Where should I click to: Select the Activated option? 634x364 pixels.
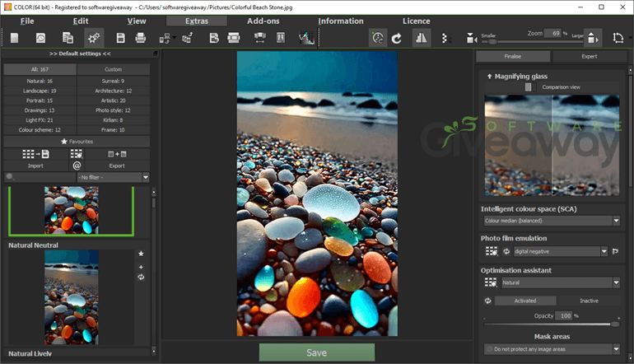pyautogui.click(x=525, y=301)
